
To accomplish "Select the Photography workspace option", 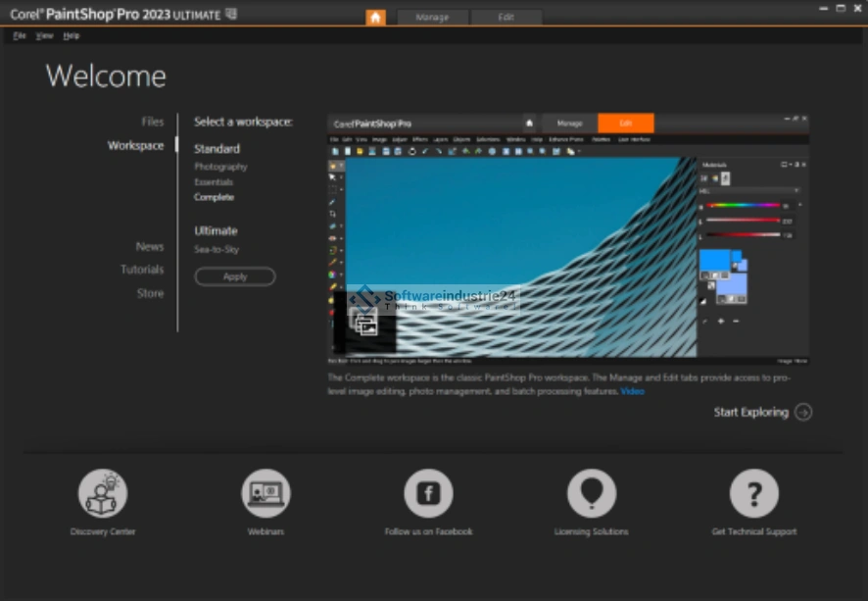I will pyautogui.click(x=220, y=167).
